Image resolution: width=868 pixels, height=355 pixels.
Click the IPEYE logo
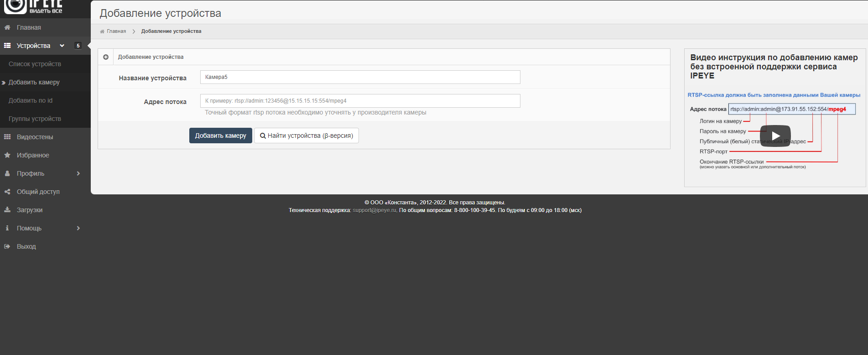[33, 7]
